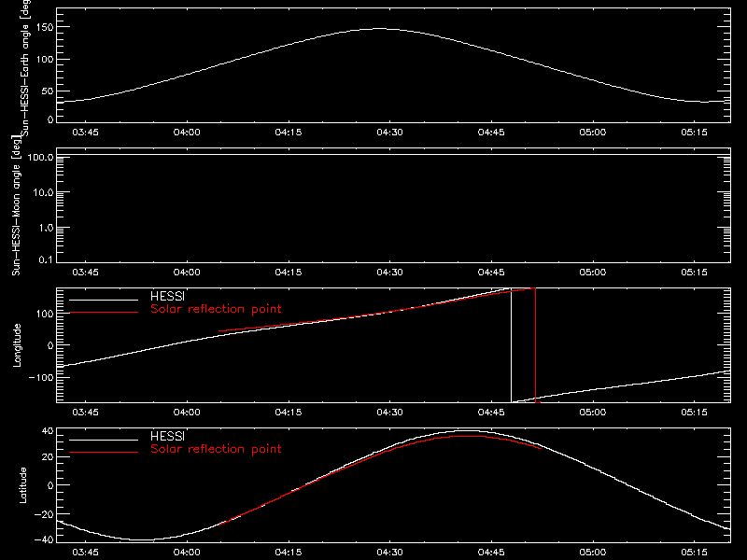The image size is (747, 560).
Task: Click the 10.0 tick on Moon angle axis
Action: [x=43, y=193]
